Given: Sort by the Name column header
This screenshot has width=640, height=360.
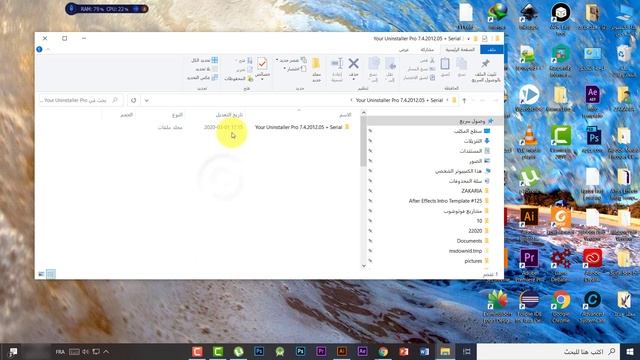Looking at the screenshot, I should coord(345,115).
